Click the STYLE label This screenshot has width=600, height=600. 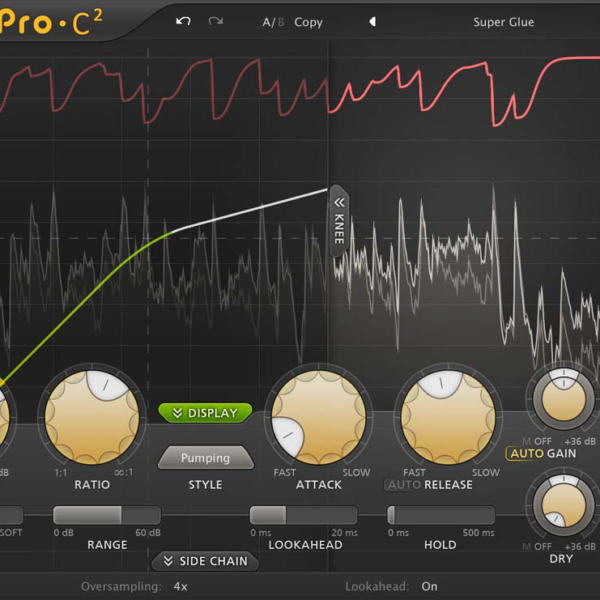click(x=205, y=484)
